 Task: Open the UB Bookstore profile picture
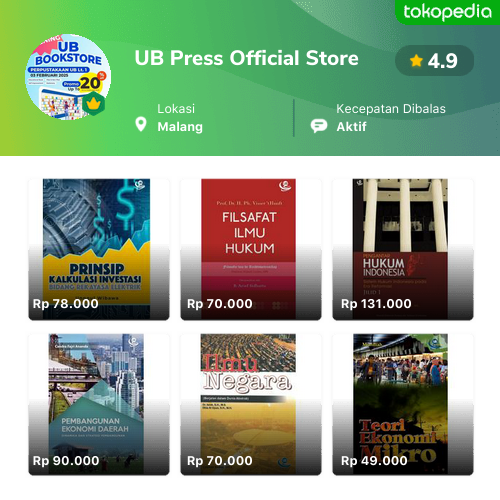[68, 76]
